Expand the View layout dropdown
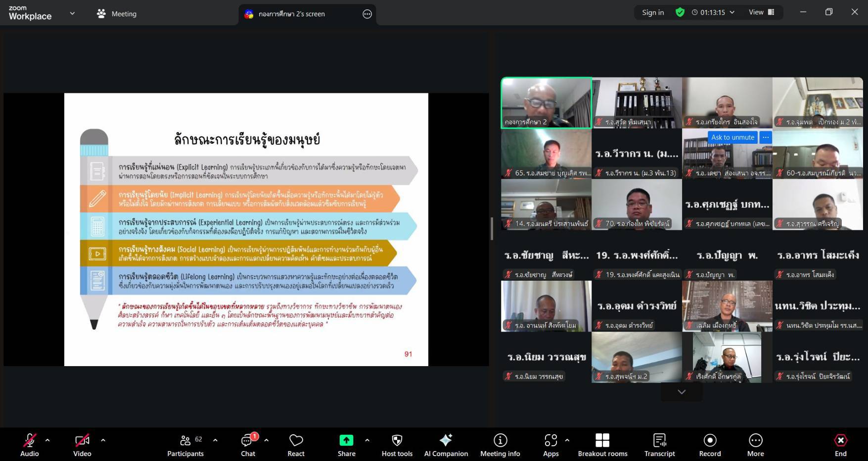This screenshot has width=868, height=461. (761, 12)
